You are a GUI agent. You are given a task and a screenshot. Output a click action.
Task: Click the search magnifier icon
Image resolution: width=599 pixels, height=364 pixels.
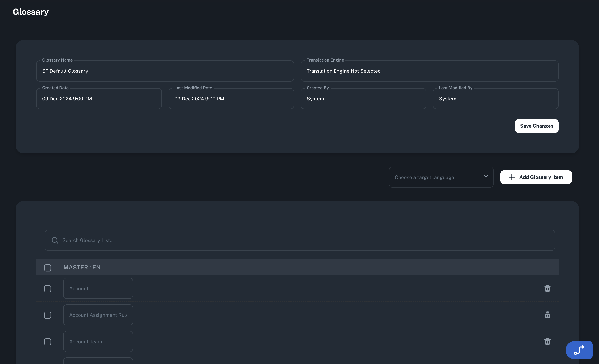[x=55, y=240]
